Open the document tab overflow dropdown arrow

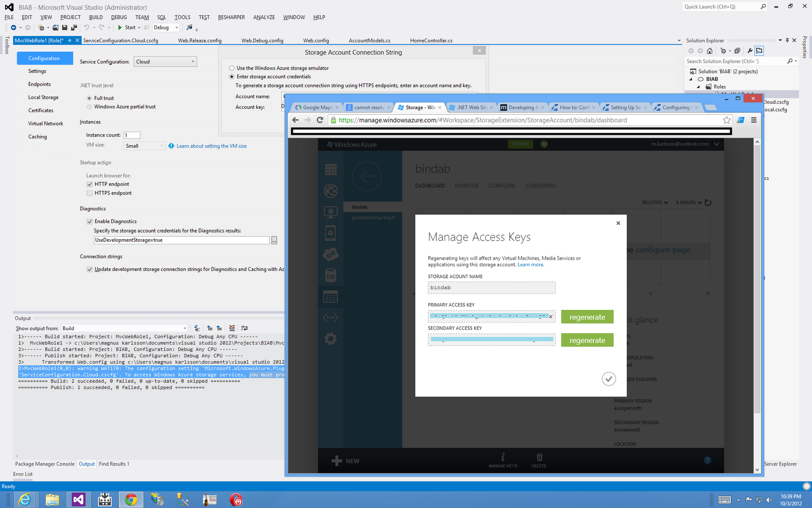pos(679,41)
